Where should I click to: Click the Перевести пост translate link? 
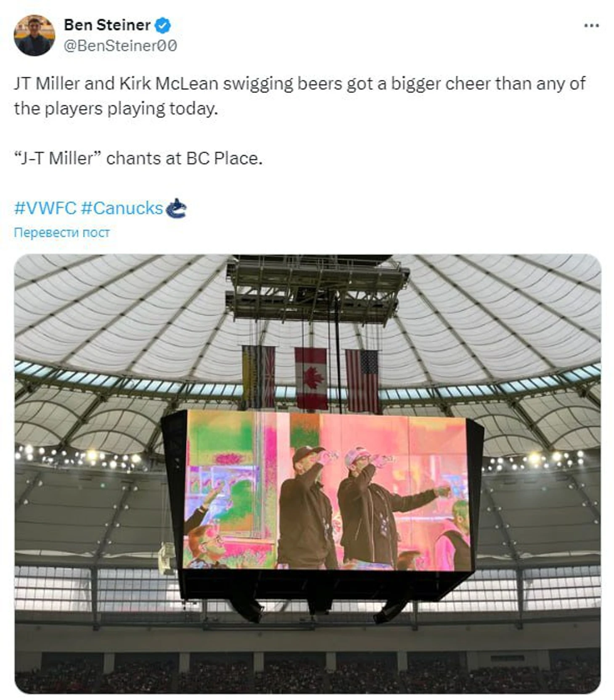click(62, 232)
